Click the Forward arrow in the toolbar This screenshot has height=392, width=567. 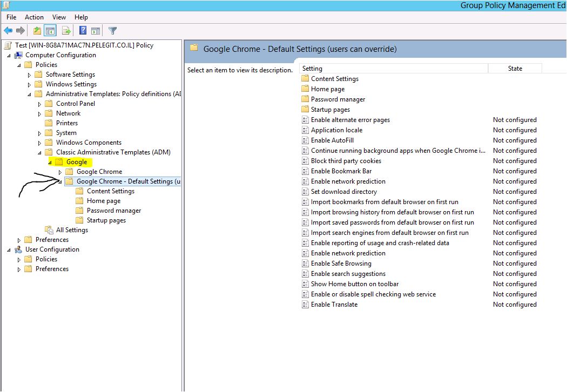point(21,31)
